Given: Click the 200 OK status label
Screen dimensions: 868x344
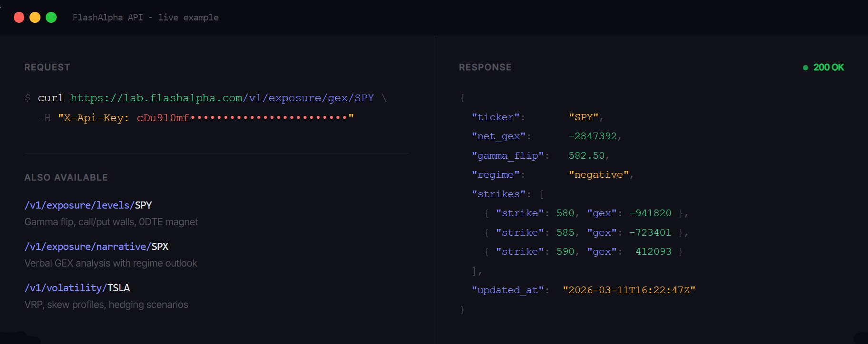Looking at the screenshot, I should coord(829,67).
